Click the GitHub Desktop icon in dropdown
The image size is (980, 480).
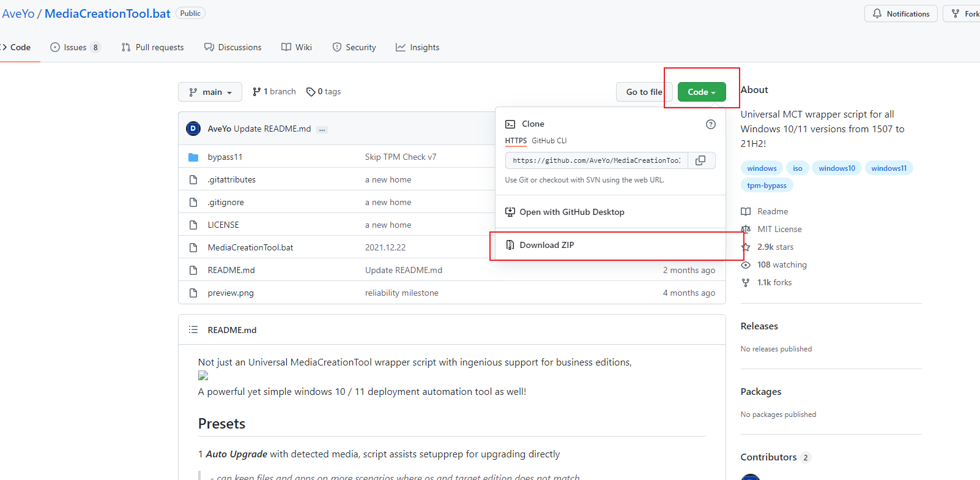(510, 212)
